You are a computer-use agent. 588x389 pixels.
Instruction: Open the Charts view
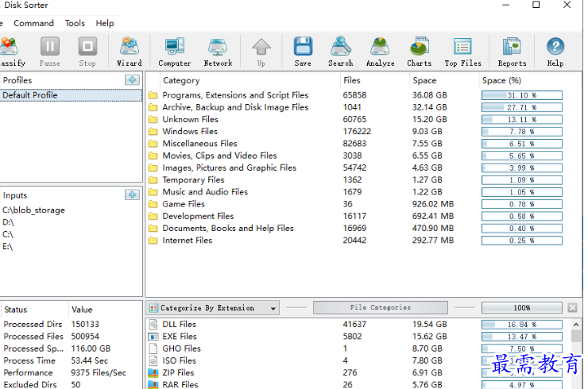420,52
